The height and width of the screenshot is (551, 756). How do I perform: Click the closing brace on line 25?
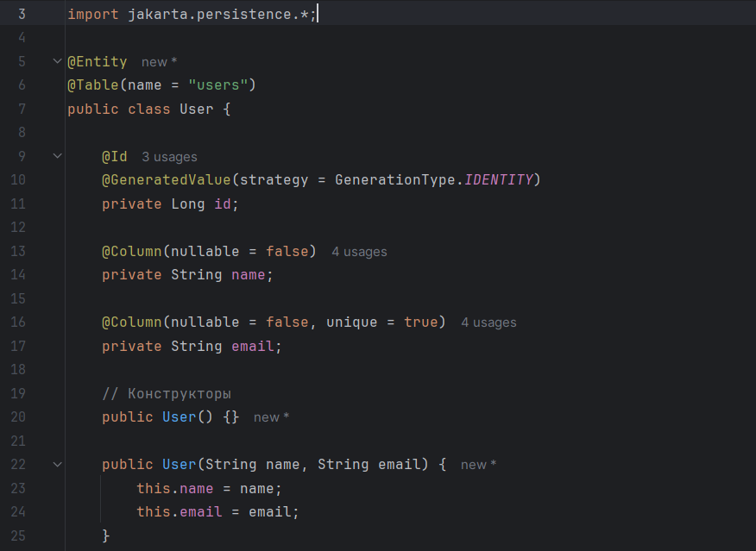click(105, 535)
